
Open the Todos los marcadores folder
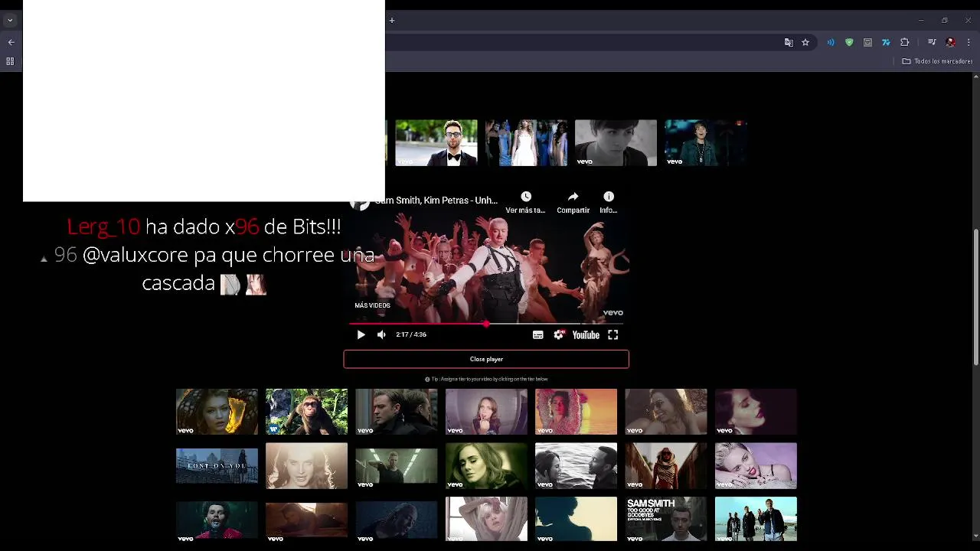[x=937, y=61]
